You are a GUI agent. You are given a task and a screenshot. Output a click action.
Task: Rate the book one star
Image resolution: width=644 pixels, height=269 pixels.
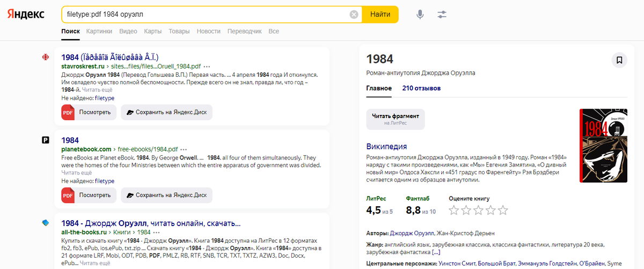[x=453, y=210]
